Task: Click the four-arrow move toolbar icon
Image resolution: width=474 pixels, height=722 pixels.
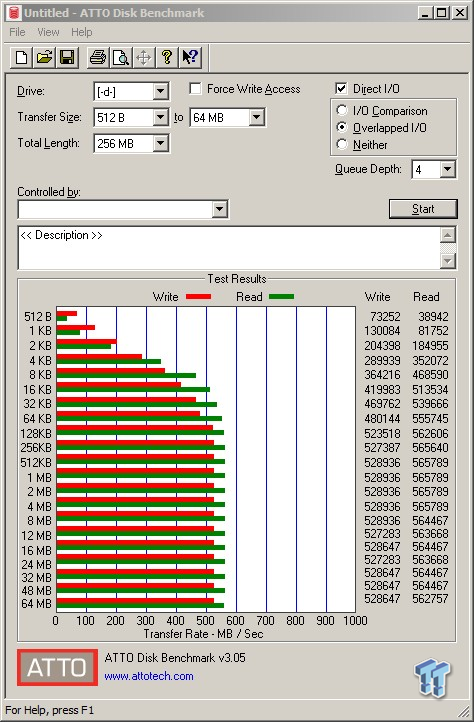Action: tap(144, 58)
